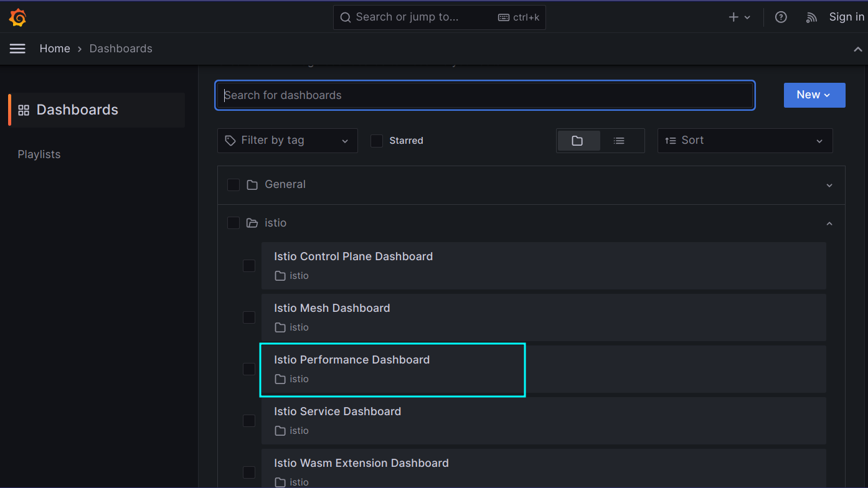Open Istio Wasm Extension Dashboard
Screen dimensions: 868x488
[544, 469]
